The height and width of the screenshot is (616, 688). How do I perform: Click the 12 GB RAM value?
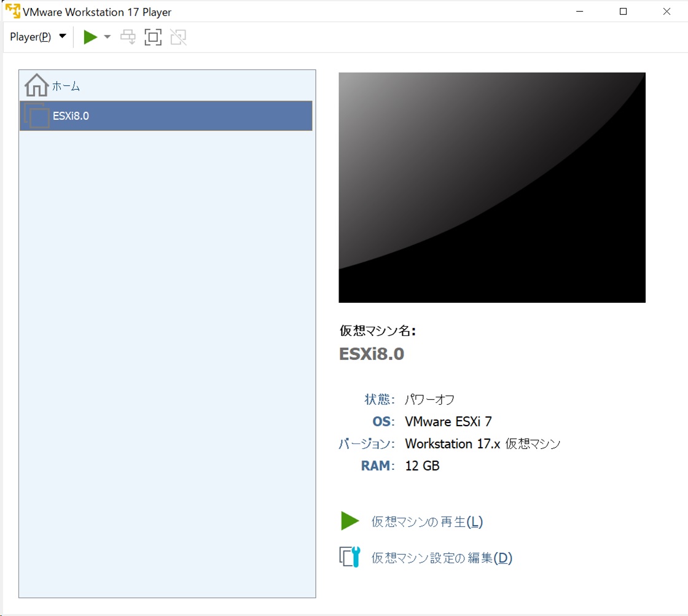coord(422,466)
